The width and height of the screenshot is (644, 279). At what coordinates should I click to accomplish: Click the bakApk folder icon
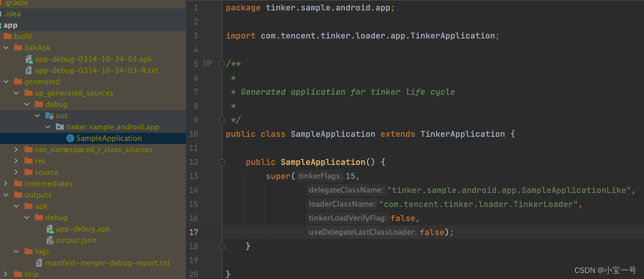pos(18,48)
